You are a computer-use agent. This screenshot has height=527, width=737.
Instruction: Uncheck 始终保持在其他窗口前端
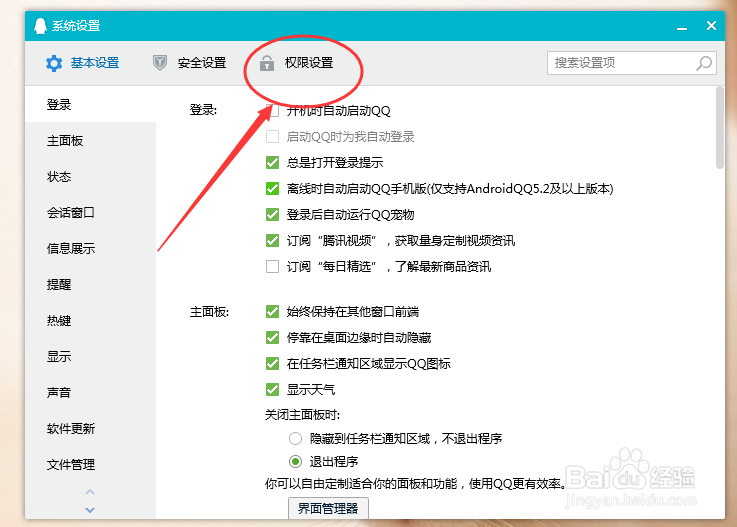click(273, 312)
